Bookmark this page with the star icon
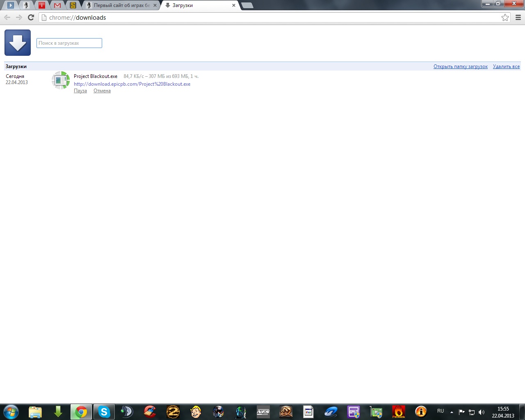This screenshot has width=525, height=420. coord(505,17)
